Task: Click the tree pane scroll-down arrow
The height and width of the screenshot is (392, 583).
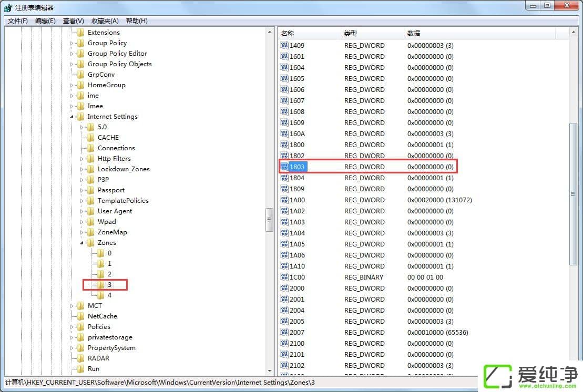Action: (270, 371)
